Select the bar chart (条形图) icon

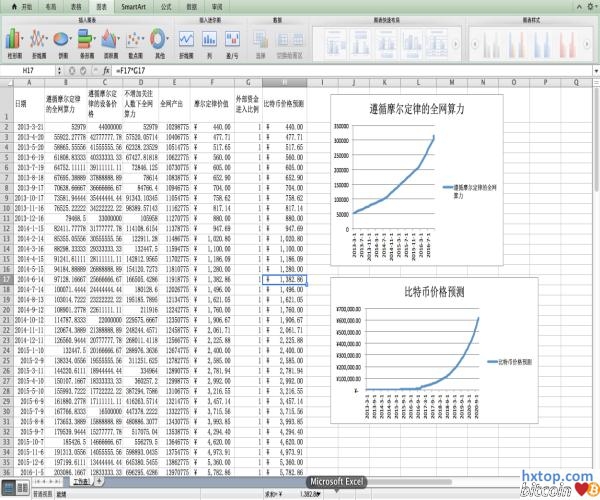pyautogui.click(x=86, y=41)
